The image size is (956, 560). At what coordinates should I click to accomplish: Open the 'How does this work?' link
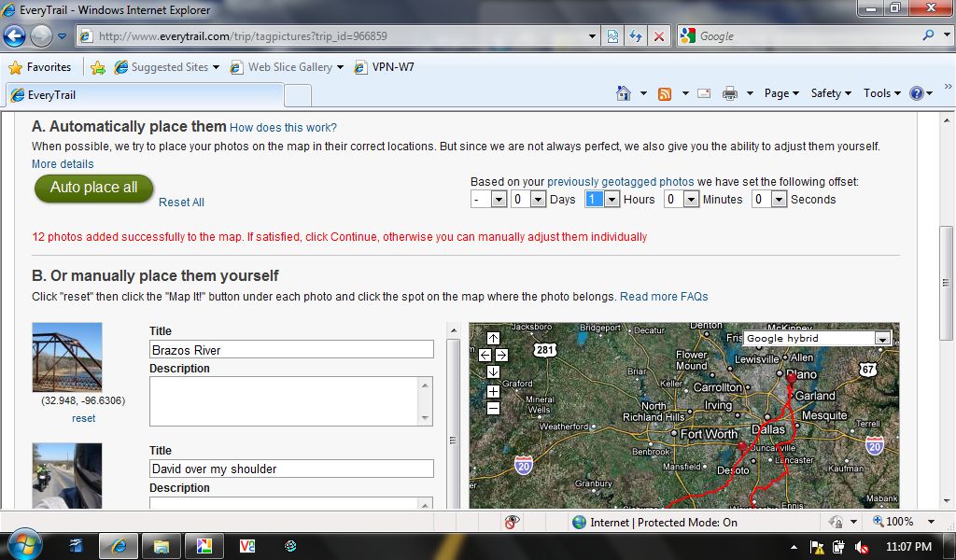[x=283, y=127]
